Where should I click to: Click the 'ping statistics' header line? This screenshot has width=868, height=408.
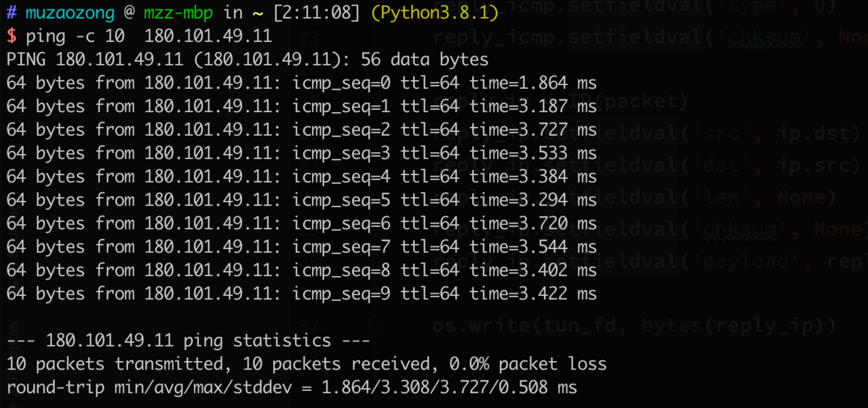point(189,341)
